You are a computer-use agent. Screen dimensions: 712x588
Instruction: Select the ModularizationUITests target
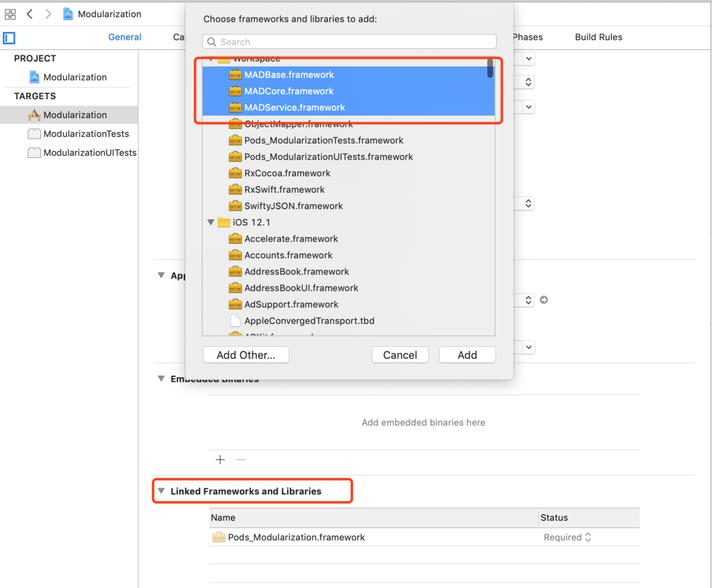click(x=89, y=153)
